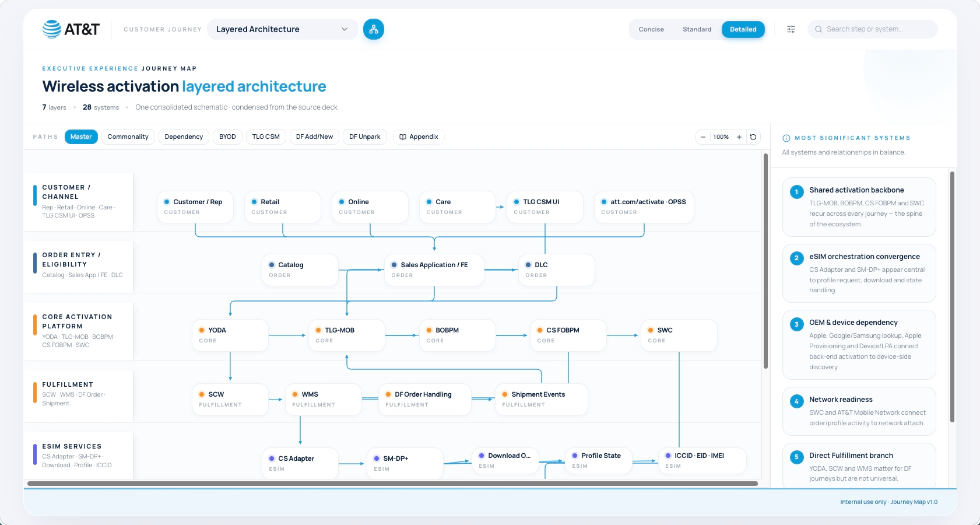Select the Master path tab
Viewport: 980px width, 525px height.
point(81,137)
